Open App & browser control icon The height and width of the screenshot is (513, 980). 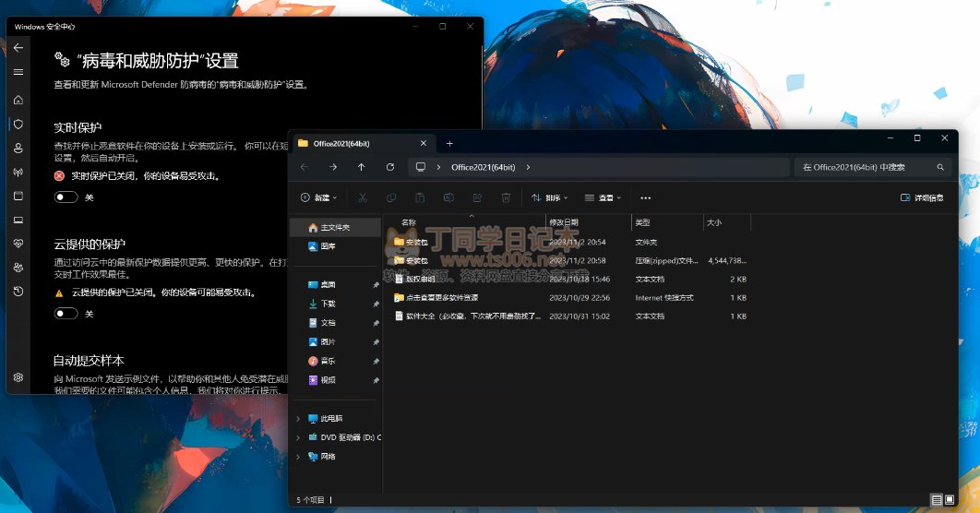tap(18, 196)
